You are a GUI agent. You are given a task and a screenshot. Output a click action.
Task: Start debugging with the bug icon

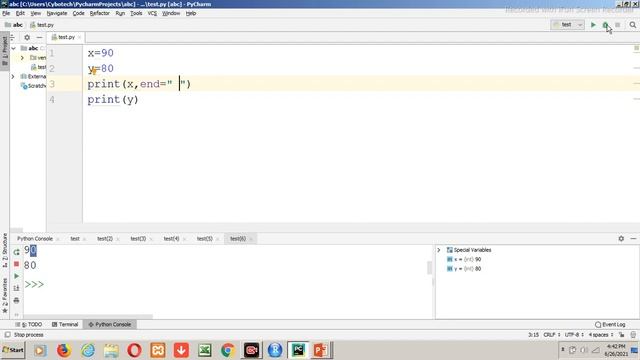605,25
